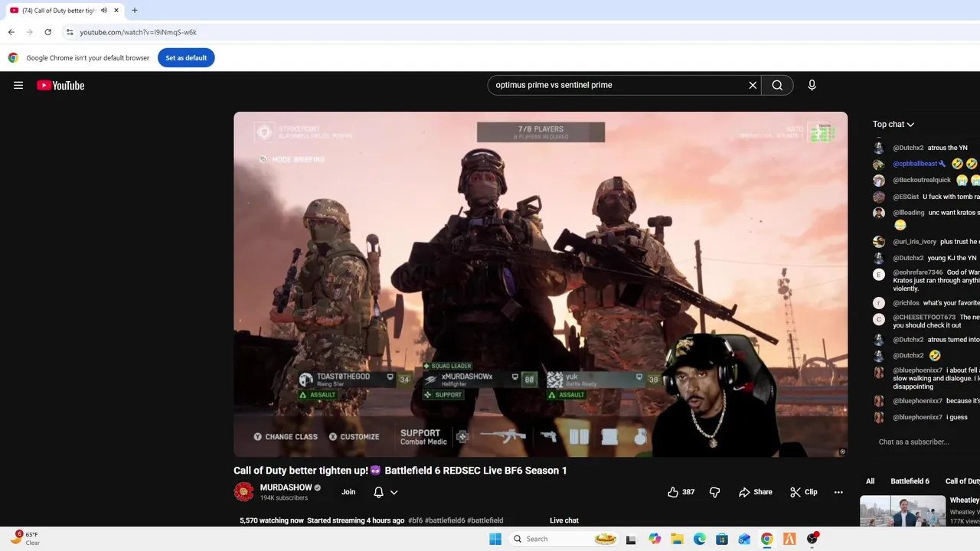Open more actions three-dot menu

[x=838, y=492]
